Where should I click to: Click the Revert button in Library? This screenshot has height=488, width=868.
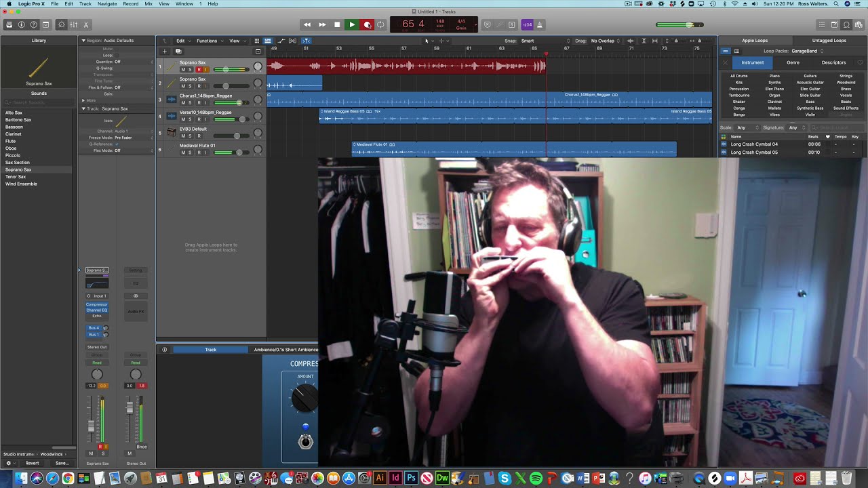click(32, 463)
